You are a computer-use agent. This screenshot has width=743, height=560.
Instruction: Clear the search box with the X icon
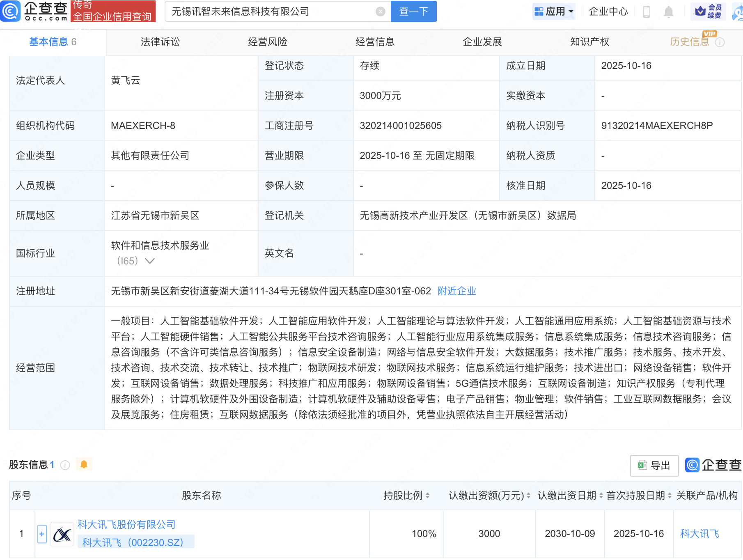380,11
